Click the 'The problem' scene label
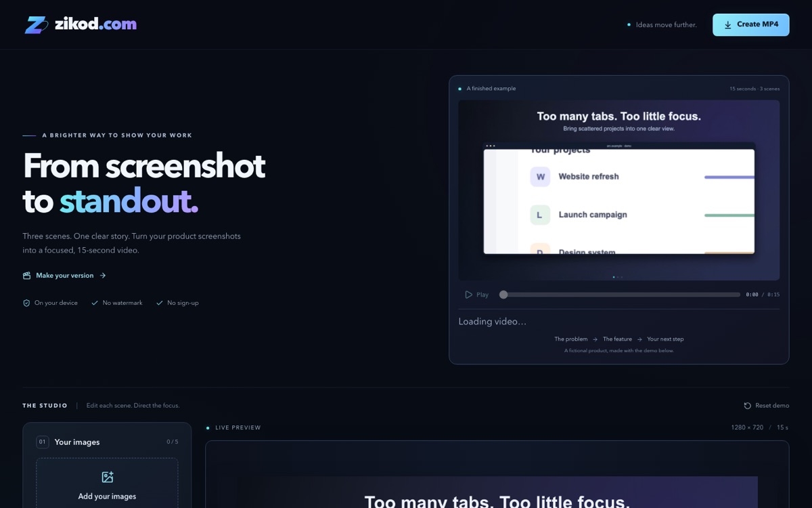812x508 pixels. click(571, 339)
